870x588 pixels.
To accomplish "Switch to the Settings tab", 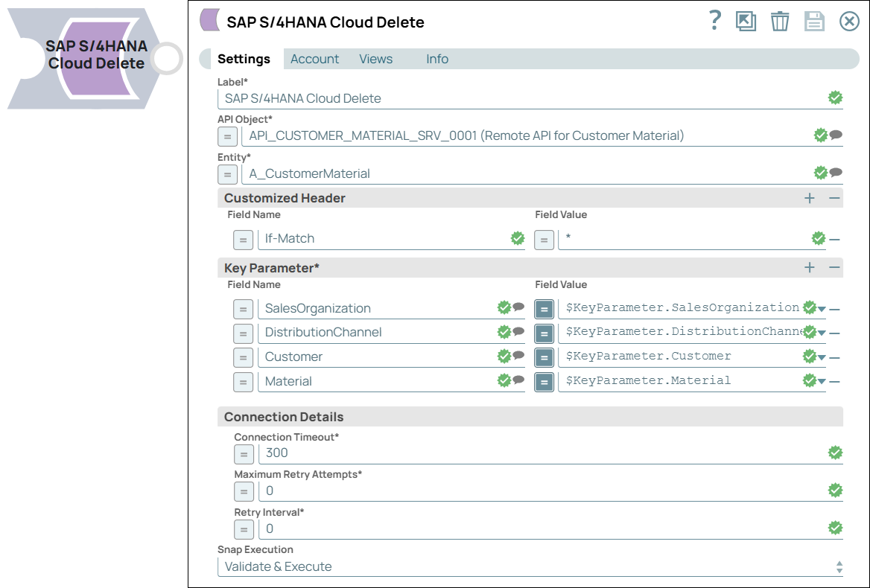I will point(244,59).
